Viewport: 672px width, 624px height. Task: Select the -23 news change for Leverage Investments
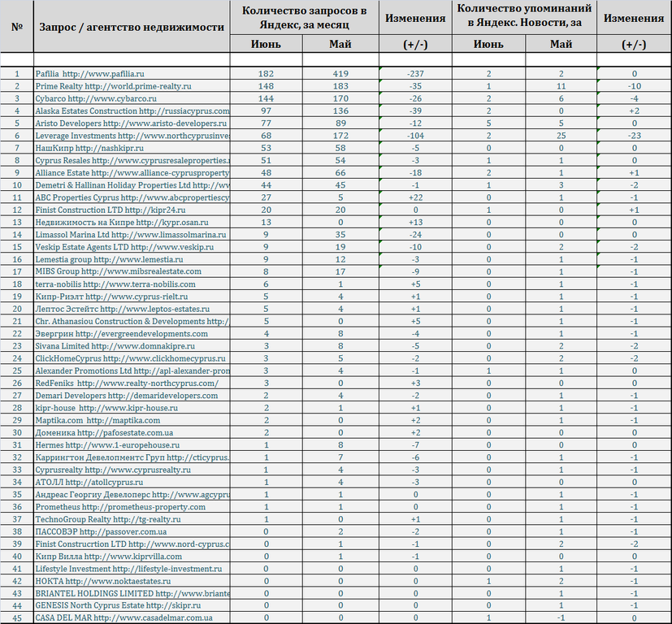pyautogui.click(x=635, y=136)
